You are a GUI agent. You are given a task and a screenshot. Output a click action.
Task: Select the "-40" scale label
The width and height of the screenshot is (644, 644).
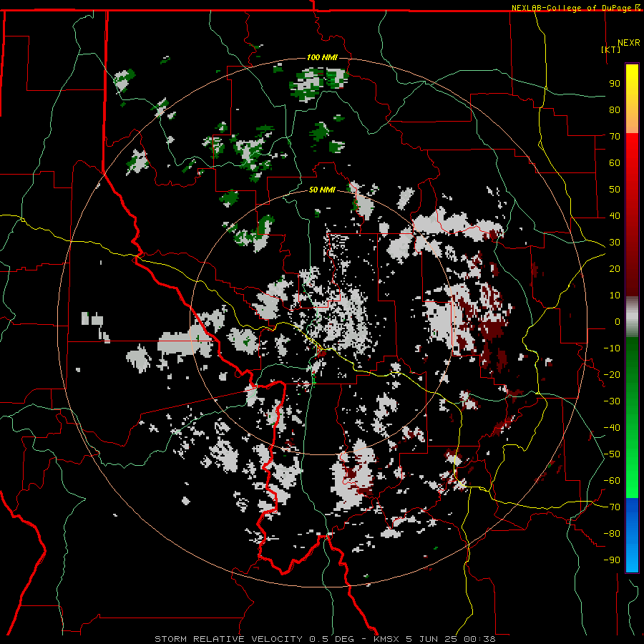coord(612,428)
